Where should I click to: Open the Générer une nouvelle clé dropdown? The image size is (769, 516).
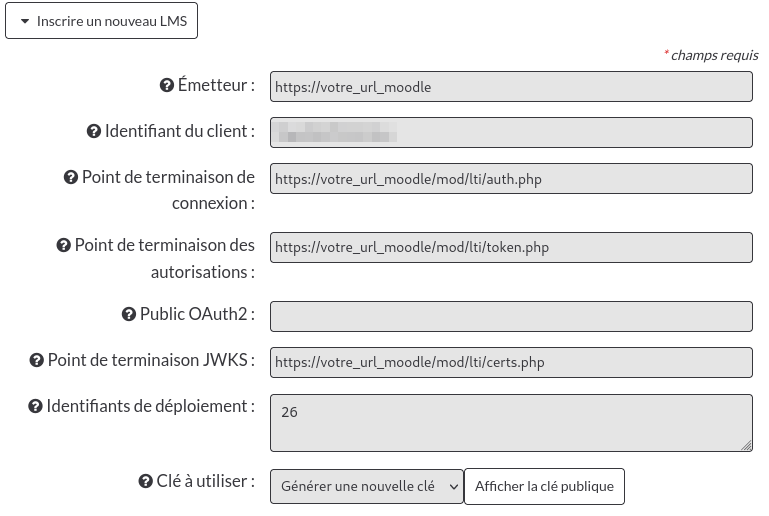[x=367, y=486]
